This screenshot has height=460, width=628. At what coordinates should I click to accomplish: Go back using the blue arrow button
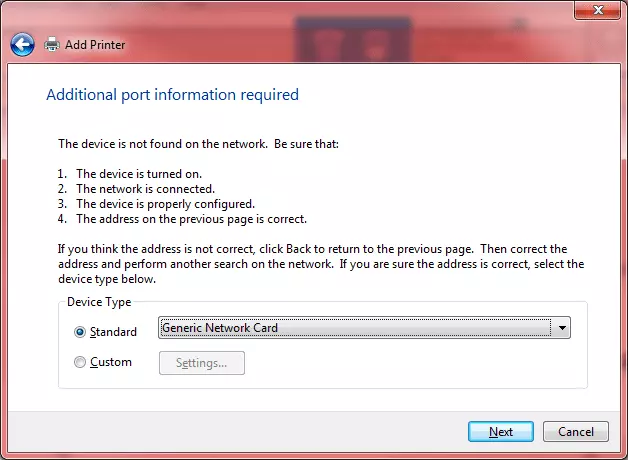coord(22,44)
